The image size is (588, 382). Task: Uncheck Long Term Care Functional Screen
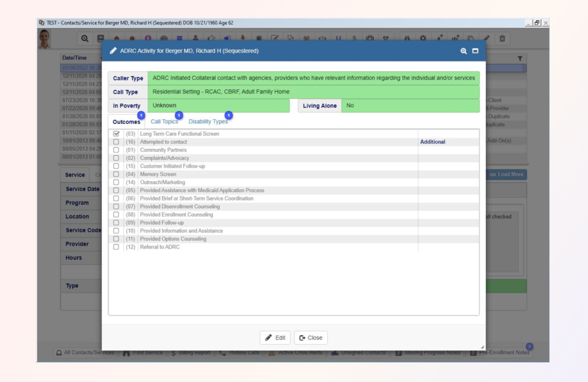(117, 134)
